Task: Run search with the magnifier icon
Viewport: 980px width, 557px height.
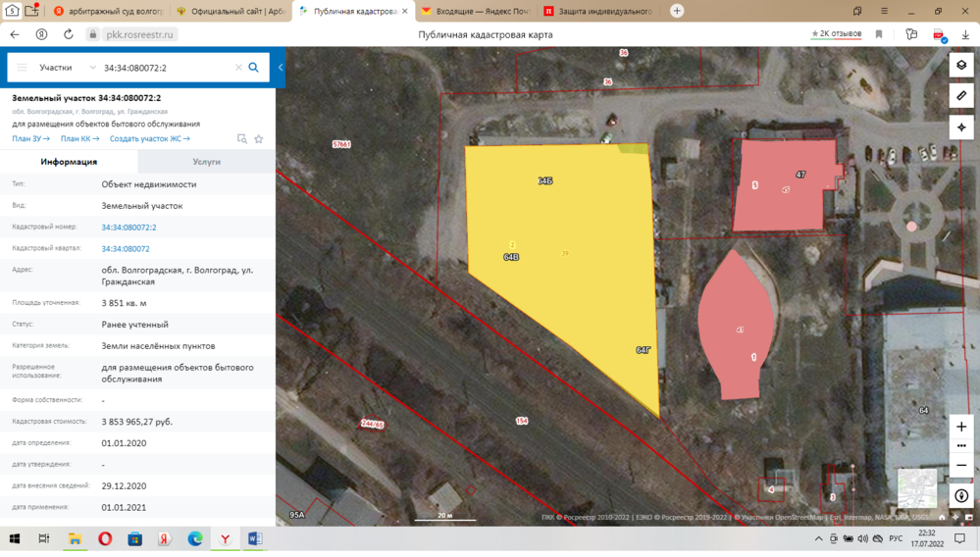Action: 254,68
